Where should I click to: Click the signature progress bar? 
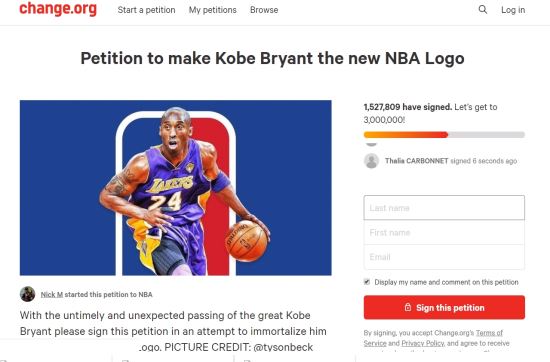[444, 135]
